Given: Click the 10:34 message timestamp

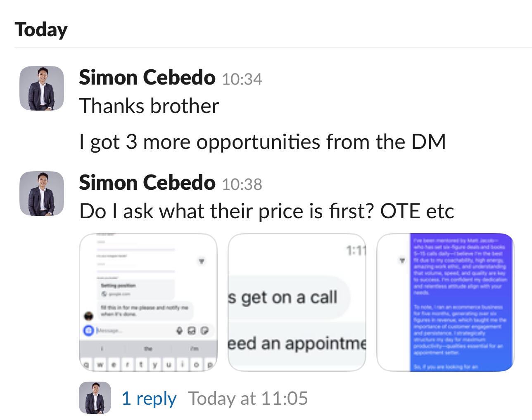Looking at the screenshot, I should point(242,79).
